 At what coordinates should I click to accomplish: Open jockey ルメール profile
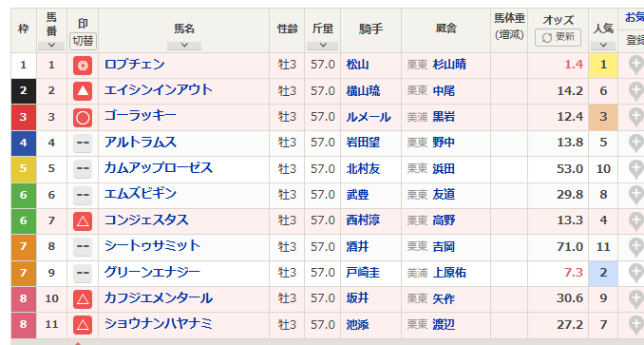click(x=369, y=117)
